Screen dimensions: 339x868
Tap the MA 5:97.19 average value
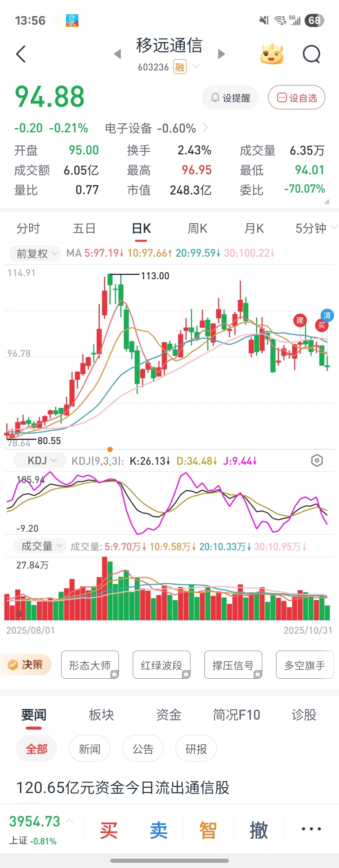coord(104,253)
